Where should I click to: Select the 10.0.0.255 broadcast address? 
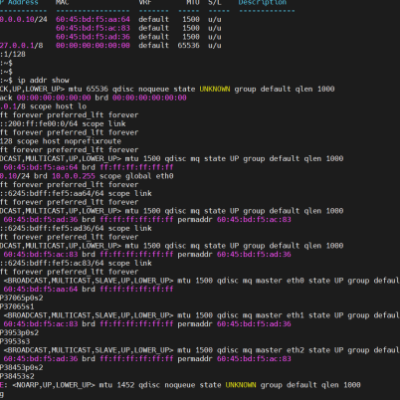(73, 176)
